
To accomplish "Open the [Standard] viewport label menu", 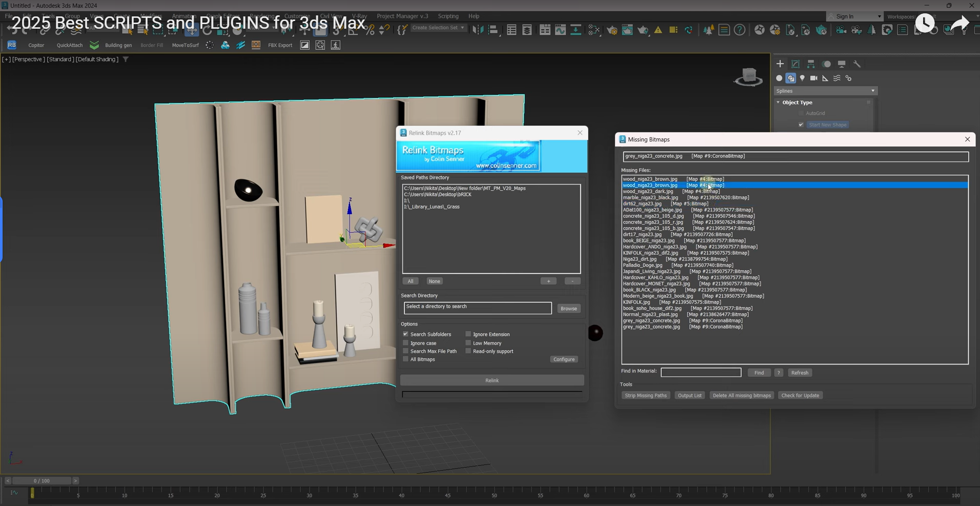I will (60, 59).
